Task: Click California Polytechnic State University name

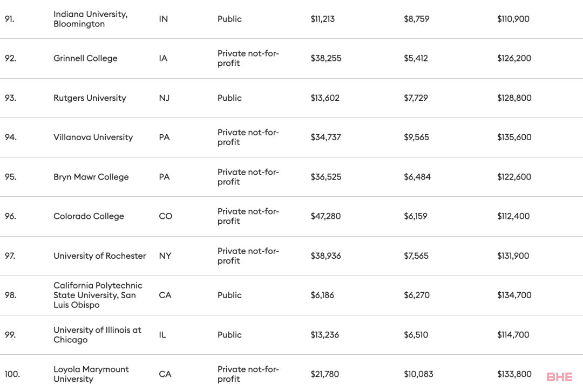Action: pos(98,295)
